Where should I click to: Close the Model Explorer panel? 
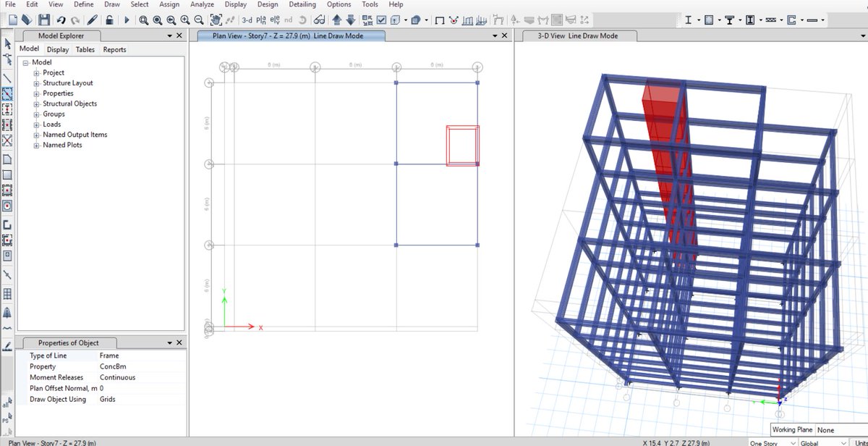click(x=179, y=35)
